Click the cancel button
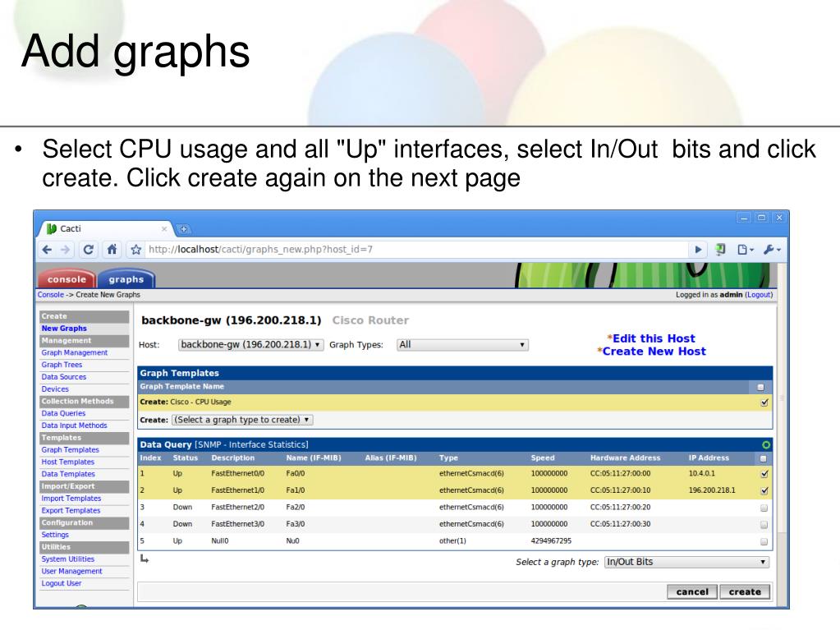840x630 pixels. (692, 592)
